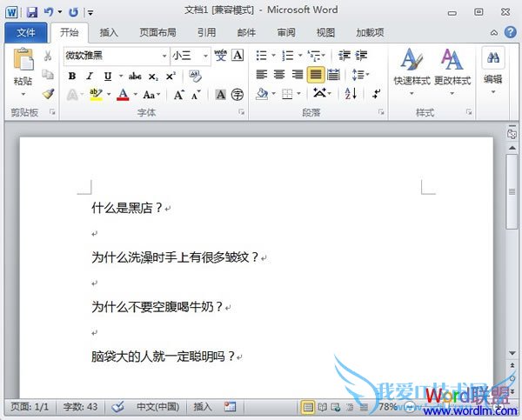Clear formatting with the eraser icon
Screen dimensions: 522x420
point(196,76)
